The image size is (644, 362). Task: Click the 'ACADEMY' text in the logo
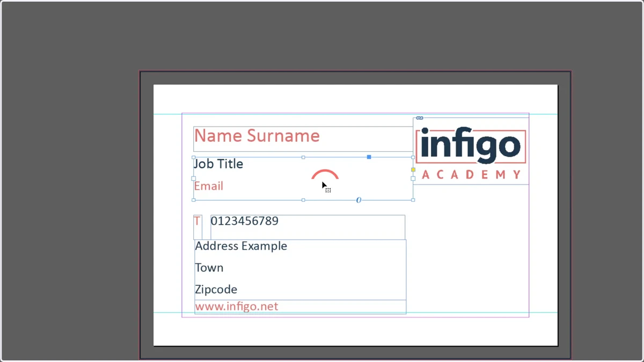coord(471,174)
